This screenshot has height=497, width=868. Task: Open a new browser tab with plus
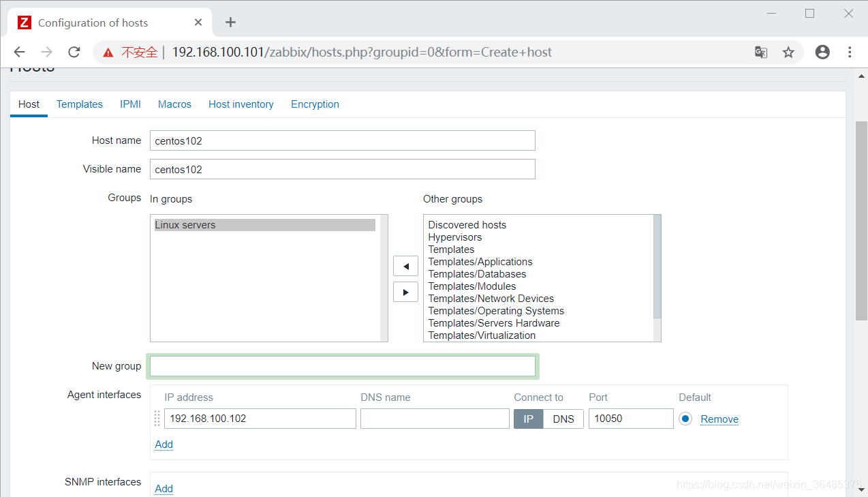tap(230, 22)
